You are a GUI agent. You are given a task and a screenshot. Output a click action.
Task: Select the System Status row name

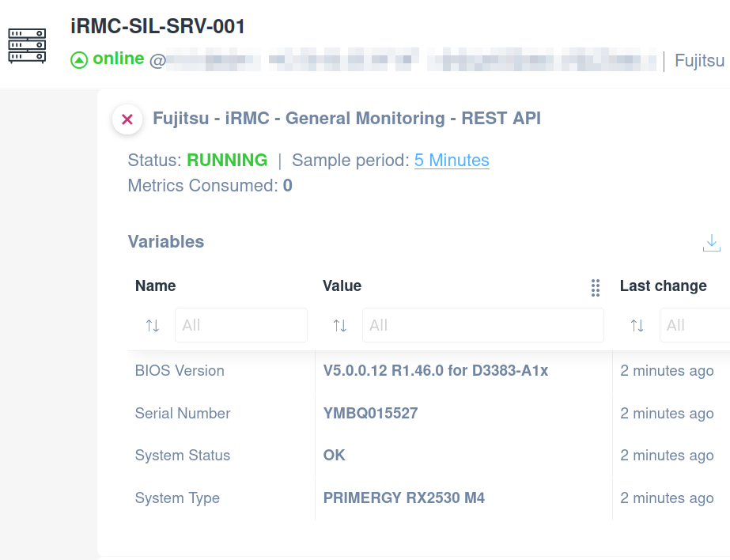pyautogui.click(x=183, y=456)
